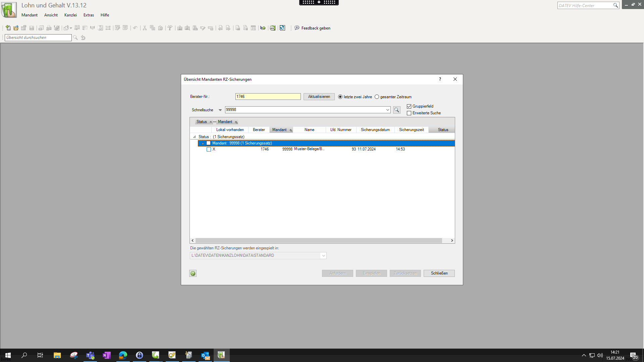Screen dimensions: 644x362
Task: Click the Schließen button
Action: [439, 273]
